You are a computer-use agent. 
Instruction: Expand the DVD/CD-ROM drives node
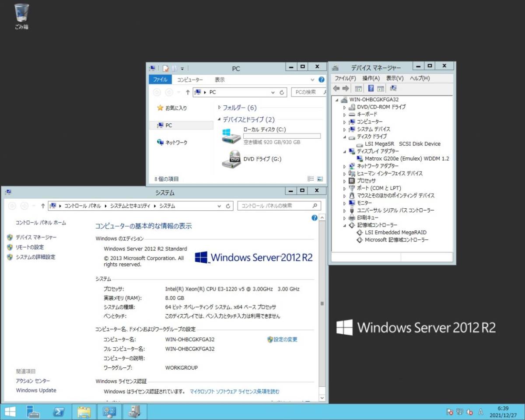(344, 107)
